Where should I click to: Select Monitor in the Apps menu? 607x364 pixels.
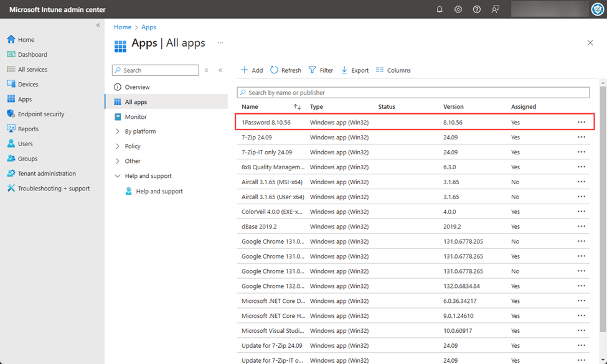[x=136, y=117]
